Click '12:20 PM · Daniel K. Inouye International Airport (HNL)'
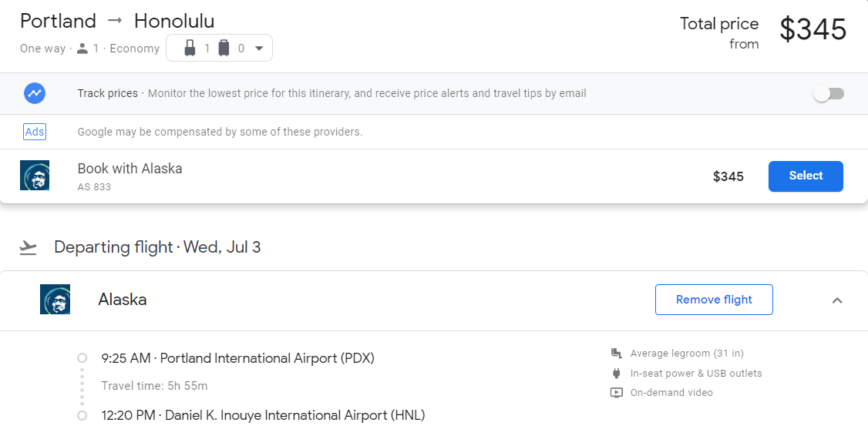The image size is (868, 436). pyautogui.click(x=263, y=415)
